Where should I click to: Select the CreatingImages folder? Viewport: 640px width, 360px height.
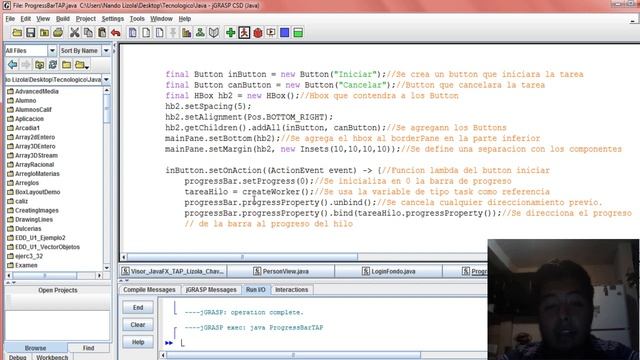(x=33, y=211)
